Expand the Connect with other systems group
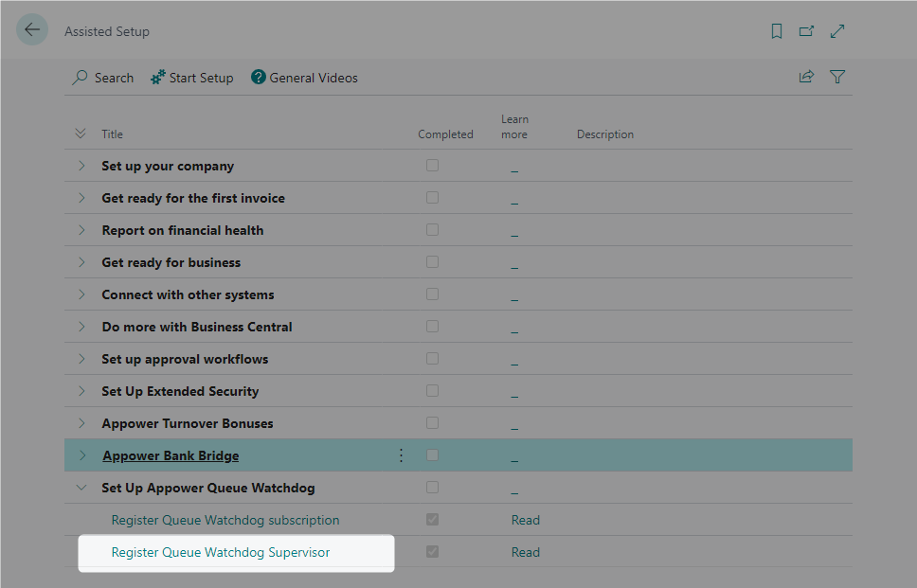This screenshot has width=917, height=588. click(x=81, y=294)
